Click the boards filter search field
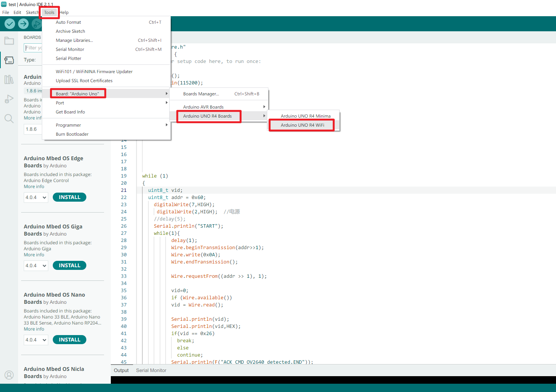Screen dimensions: 556x392 coord(33,48)
